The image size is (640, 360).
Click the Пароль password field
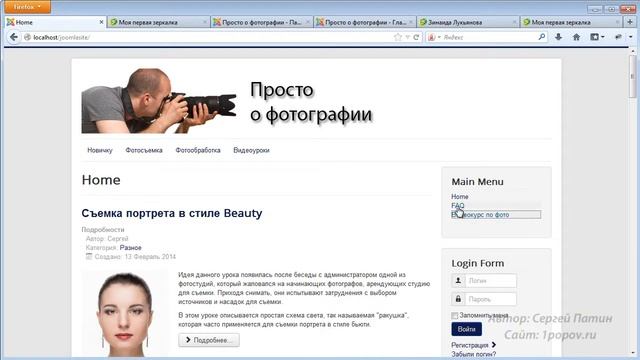tap(491, 299)
